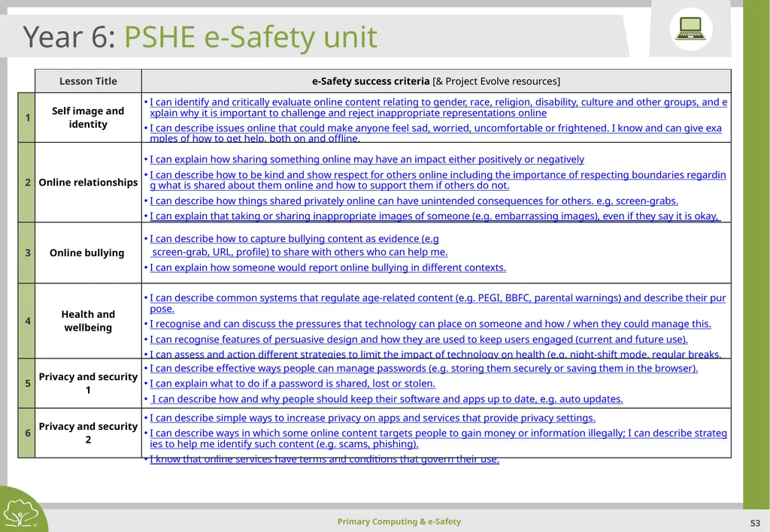Select the 'Privacy and security 2' lesson title
This screenshot has width=770, height=532.
(x=88, y=433)
